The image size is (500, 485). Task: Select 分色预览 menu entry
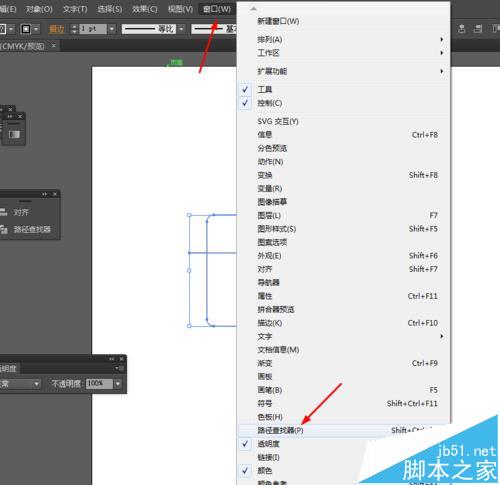click(343, 148)
